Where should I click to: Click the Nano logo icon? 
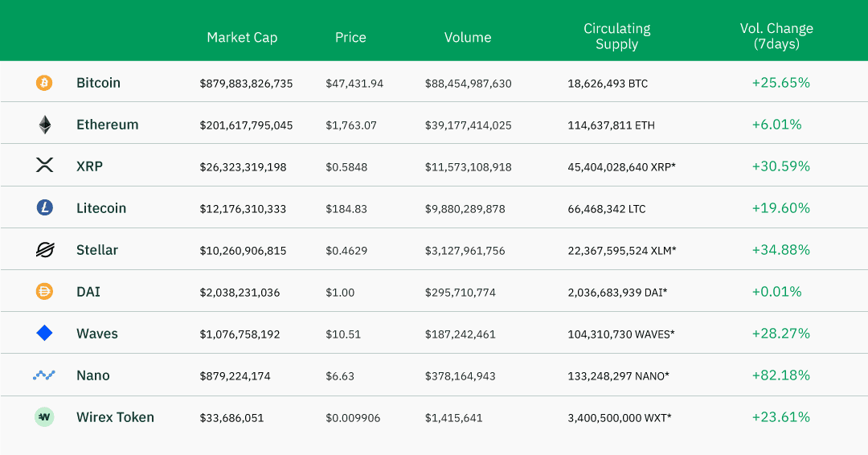[x=44, y=375]
